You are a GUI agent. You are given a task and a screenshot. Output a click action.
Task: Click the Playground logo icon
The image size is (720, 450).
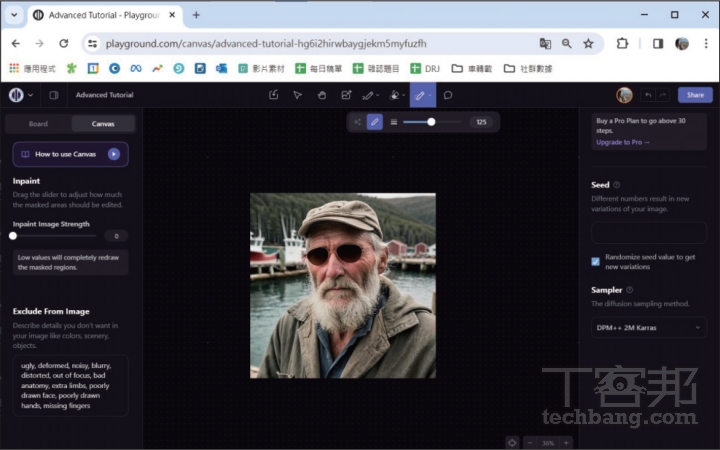point(16,95)
